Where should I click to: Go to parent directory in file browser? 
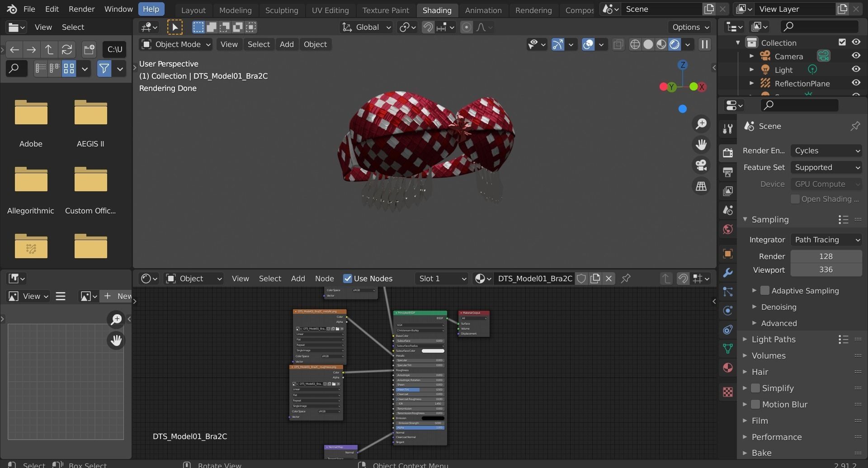49,49
